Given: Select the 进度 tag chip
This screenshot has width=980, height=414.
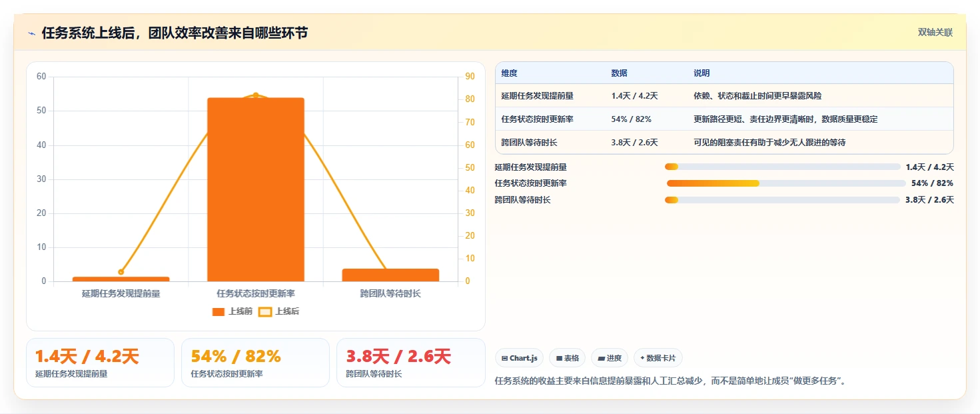Looking at the screenshot, I should click(x=609, y=358).
